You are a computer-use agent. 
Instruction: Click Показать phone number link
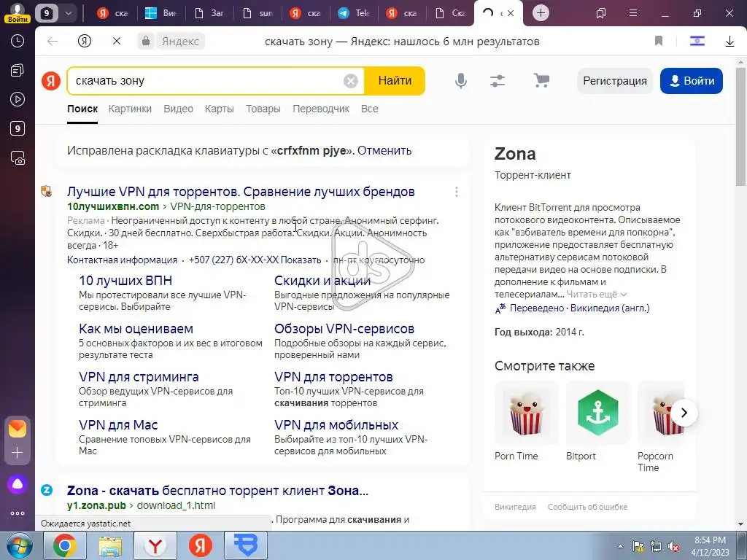[301, 260]
